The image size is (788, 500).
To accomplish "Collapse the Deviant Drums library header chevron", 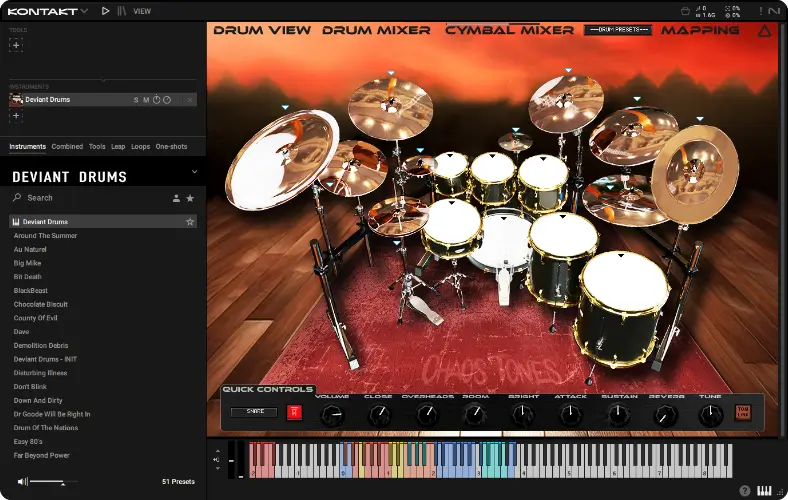I will point(194,172).
